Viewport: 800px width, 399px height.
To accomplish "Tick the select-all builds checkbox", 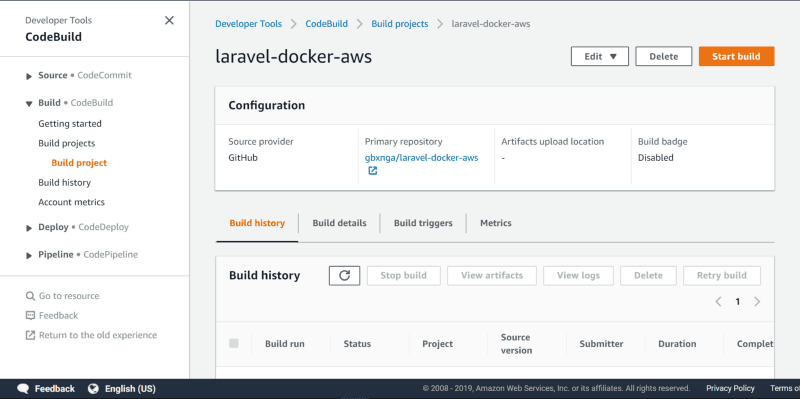I will tap(234, 343).
